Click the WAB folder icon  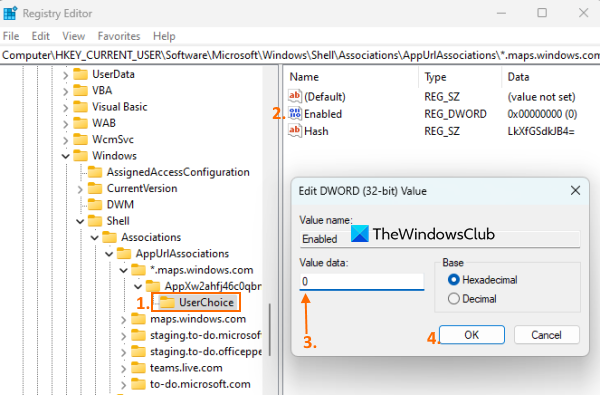pyautogui.click(x=80, y=123)
